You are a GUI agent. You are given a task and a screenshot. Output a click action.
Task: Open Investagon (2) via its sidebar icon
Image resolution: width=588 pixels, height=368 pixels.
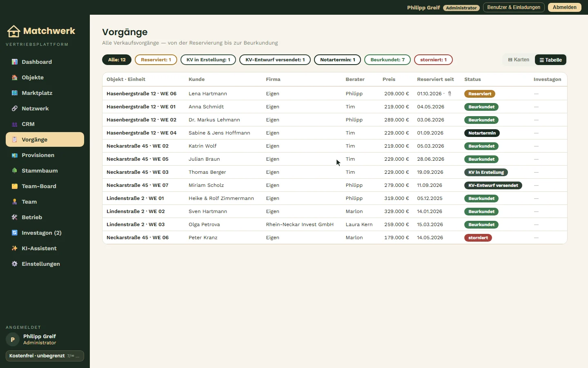[15, 233]
